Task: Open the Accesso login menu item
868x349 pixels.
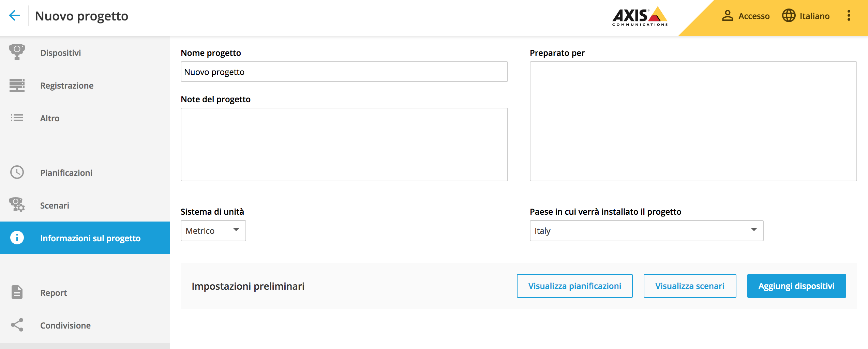Action: [x=746, y=16]
